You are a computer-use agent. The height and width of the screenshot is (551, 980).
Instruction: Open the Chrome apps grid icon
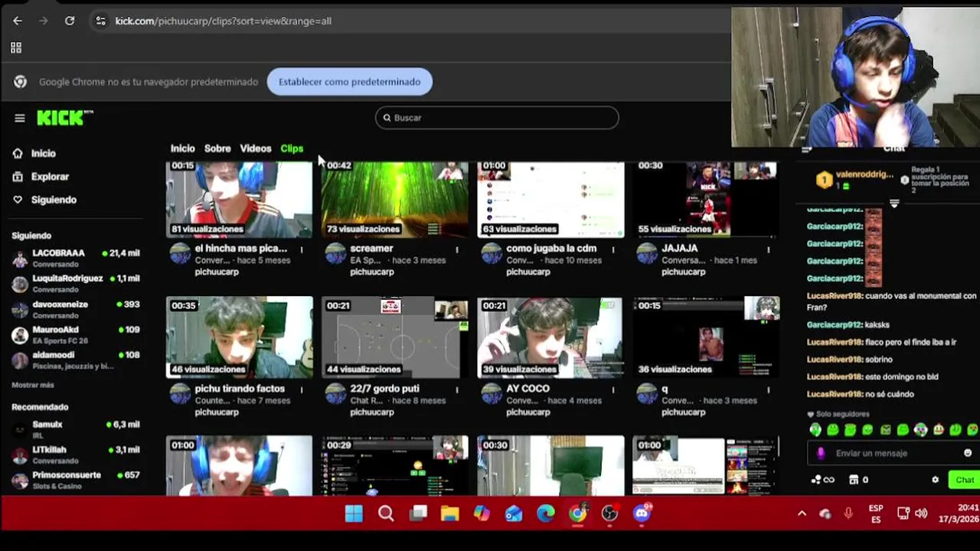click(x=16, y=48)
